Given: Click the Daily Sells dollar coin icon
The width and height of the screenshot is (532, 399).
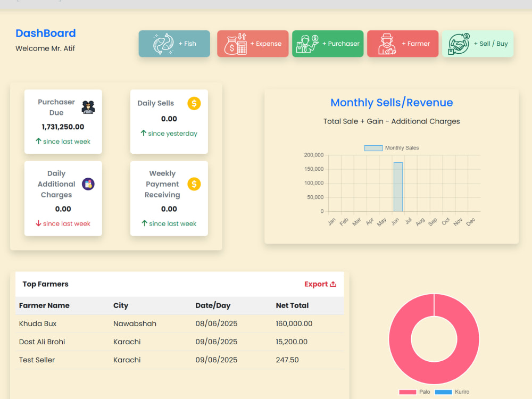Looking at the screenshot, I should tap(194, 103).
